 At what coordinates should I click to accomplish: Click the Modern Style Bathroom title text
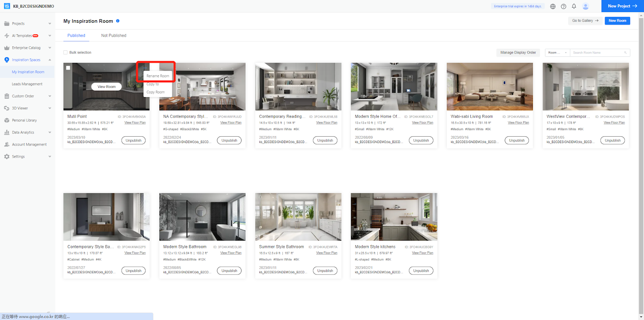(x=185, y=247)
